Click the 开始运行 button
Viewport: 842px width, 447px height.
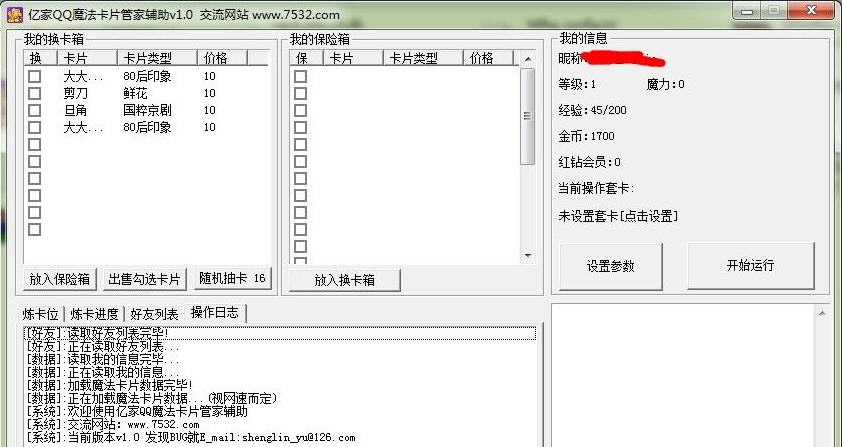tap(750, 265)
